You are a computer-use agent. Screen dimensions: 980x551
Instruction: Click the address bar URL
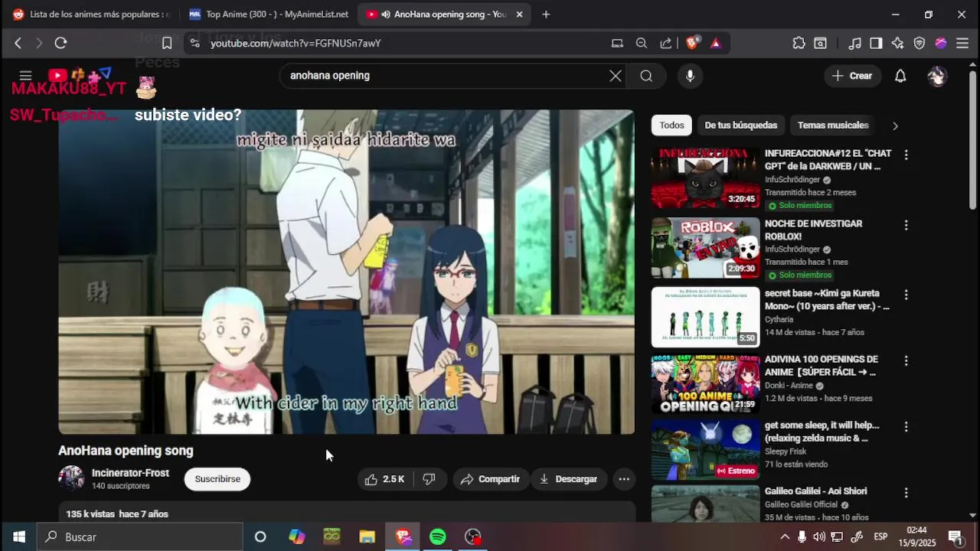click(x=296, y=44)
